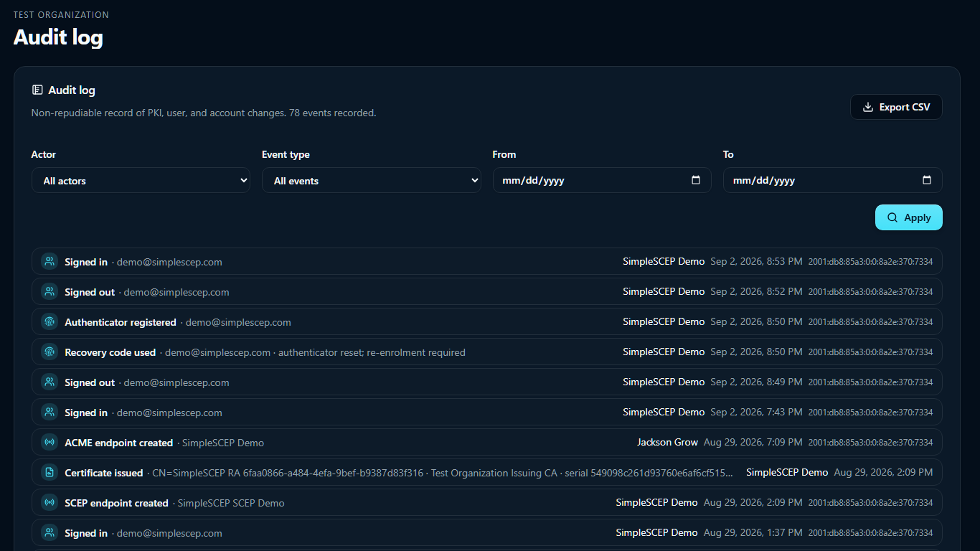This screenshot has height=551, width=980.
Task: Click the 'authenticator reset; re-enrolment required' detail text
Action: [372, 352]
